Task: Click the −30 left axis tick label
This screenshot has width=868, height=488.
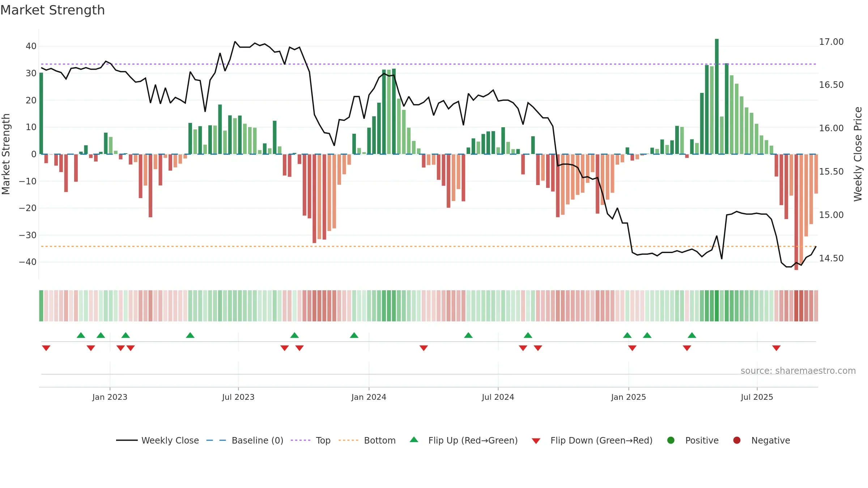Action: [x=28, y=235]
